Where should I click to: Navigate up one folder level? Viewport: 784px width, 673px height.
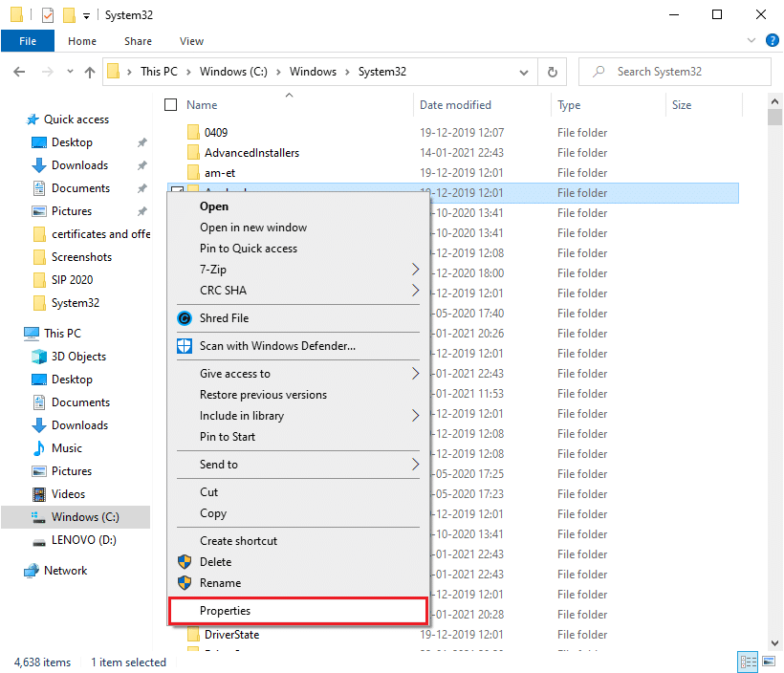coord(90,71)
